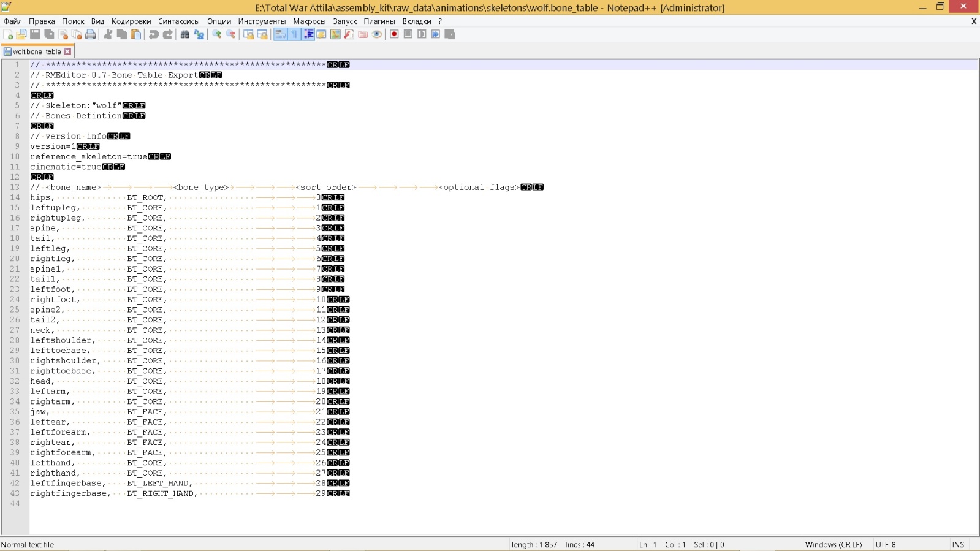Click the X close-document button in the menu bar
The width and height of the screenshot is (980, 551).
click(974, 21)
